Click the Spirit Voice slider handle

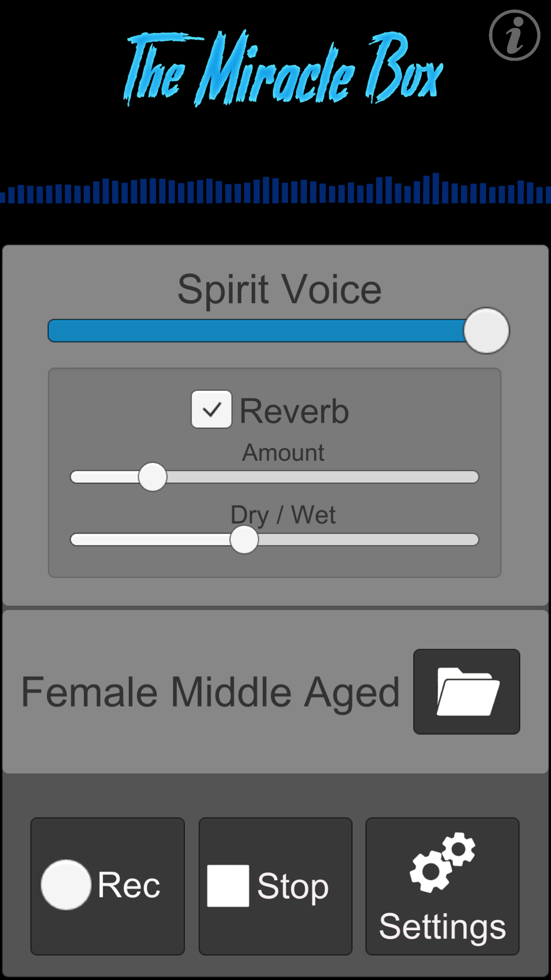(487, 331)
